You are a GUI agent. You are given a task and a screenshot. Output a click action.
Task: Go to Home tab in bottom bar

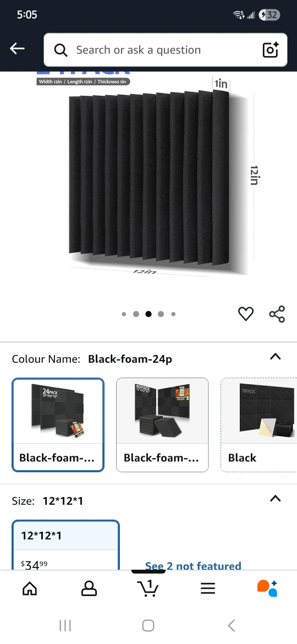pyautogui.click(x=30, y=588)
